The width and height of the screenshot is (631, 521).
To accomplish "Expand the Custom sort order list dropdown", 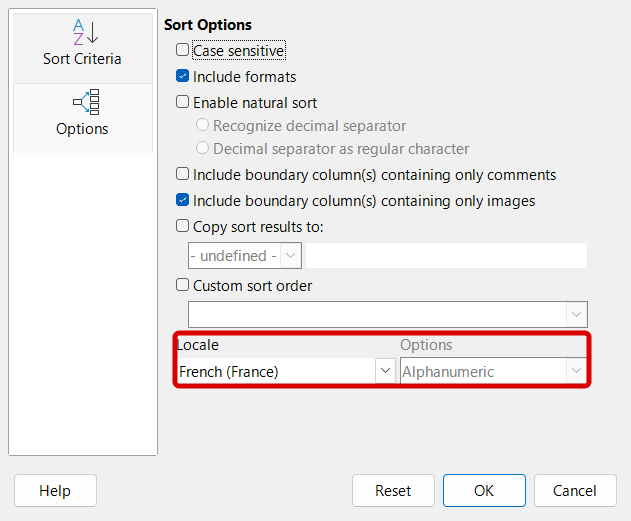I will [576, 315].
